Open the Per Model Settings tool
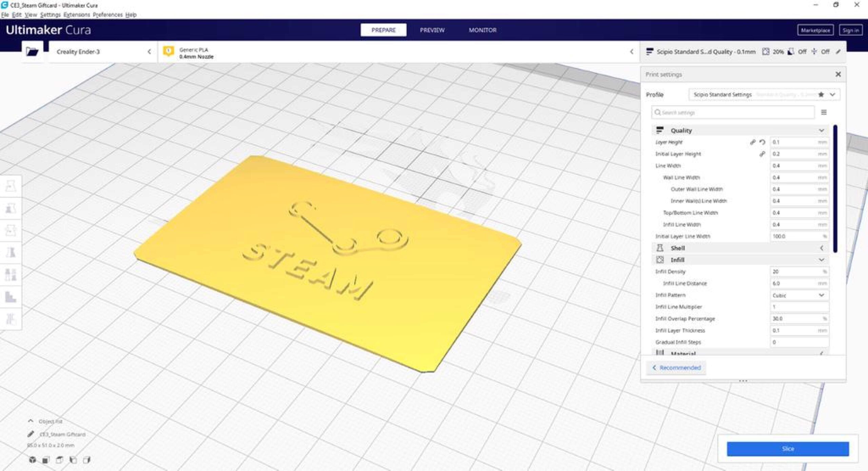The width and height of the screenshot is (868, 471). tap(11, 275)
